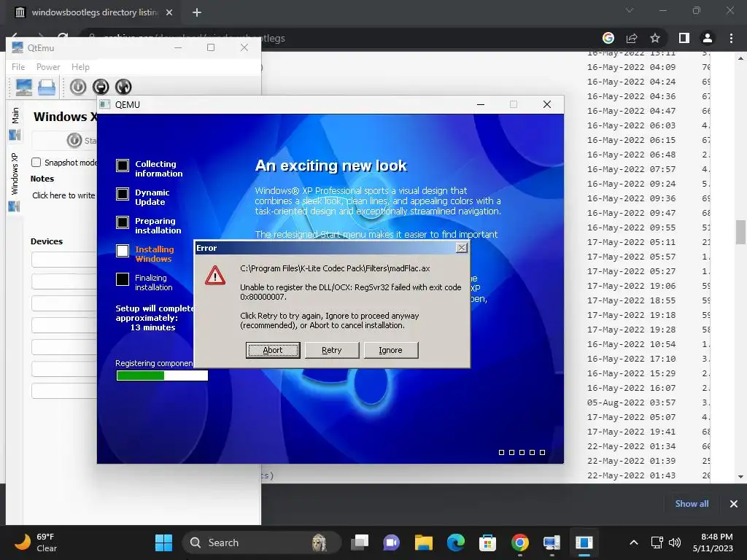Click the scrollbar down arrow in Chrome
The width and height of the screenshot is (747, 560).
pos(740,477)
